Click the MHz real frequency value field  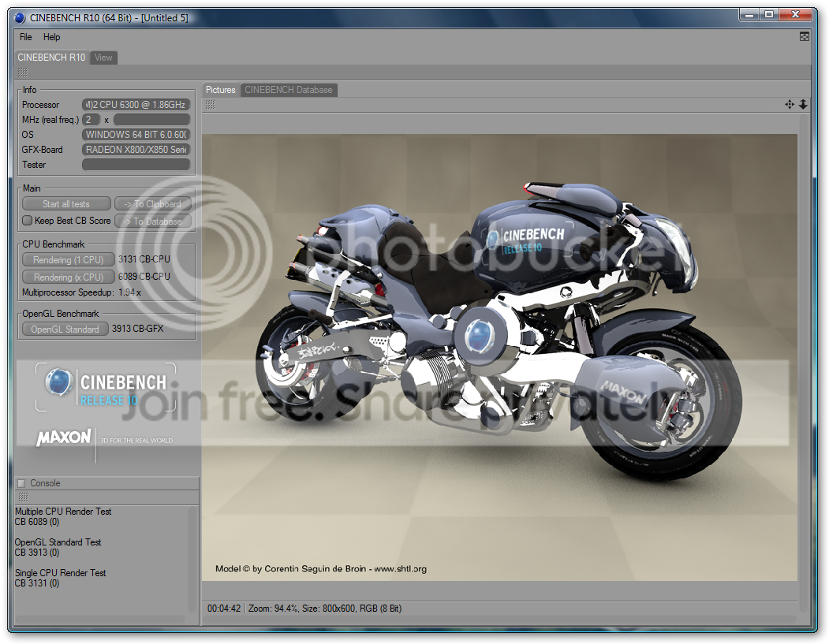[151, 119]
